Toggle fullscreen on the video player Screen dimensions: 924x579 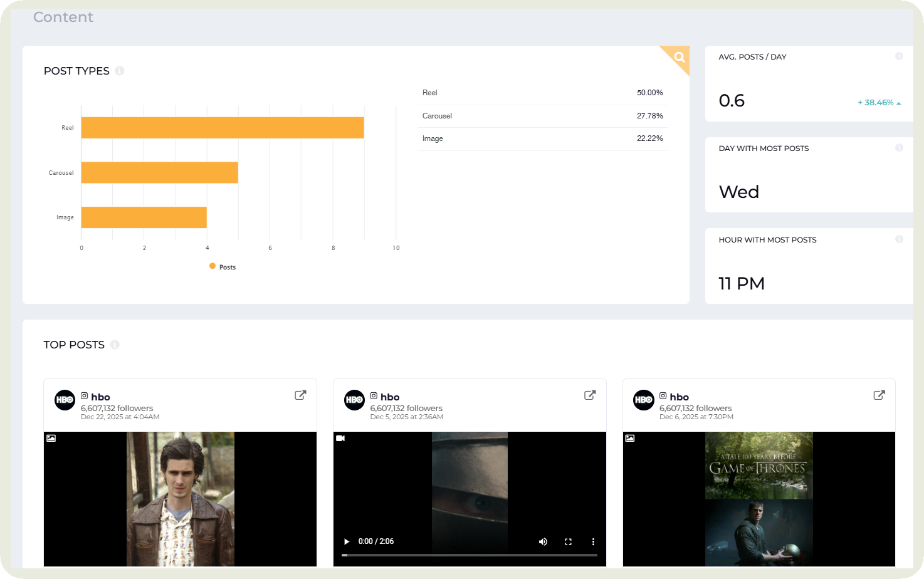point(568,541)
